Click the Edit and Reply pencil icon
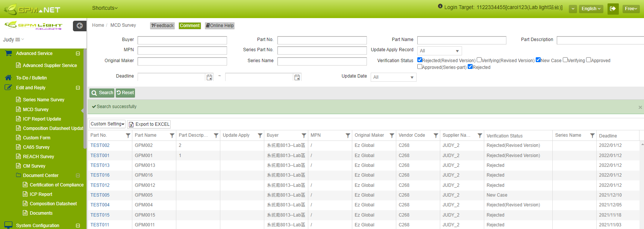 [8, 87]
